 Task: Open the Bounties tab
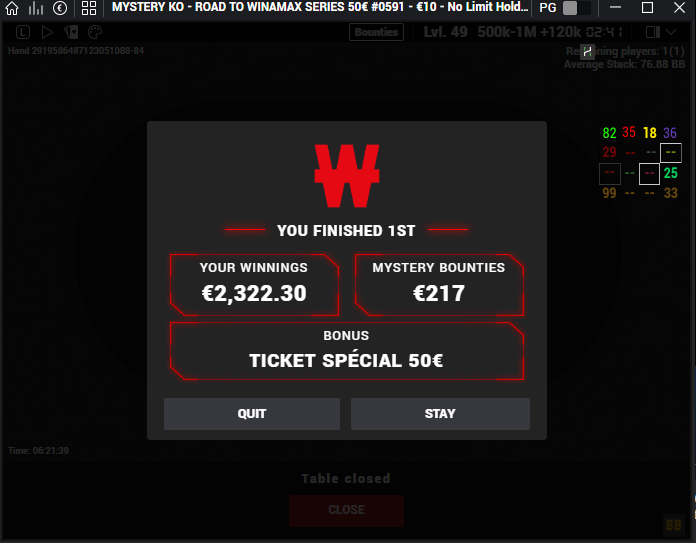(376, 32)
